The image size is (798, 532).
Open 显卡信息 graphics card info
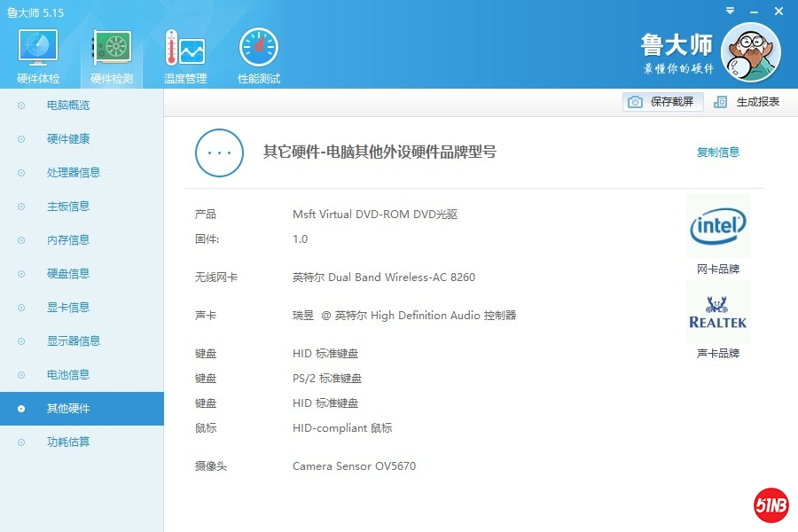(x=68, y=308)
